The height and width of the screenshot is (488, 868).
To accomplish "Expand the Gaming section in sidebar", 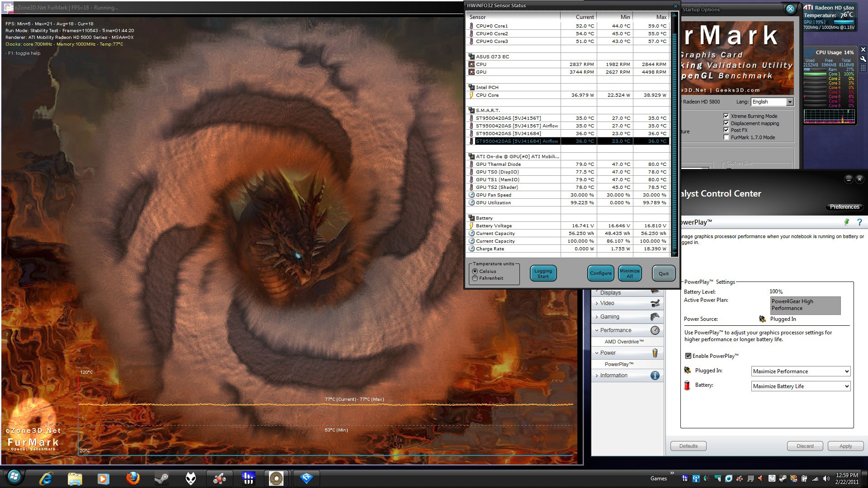I will point(609,317).
